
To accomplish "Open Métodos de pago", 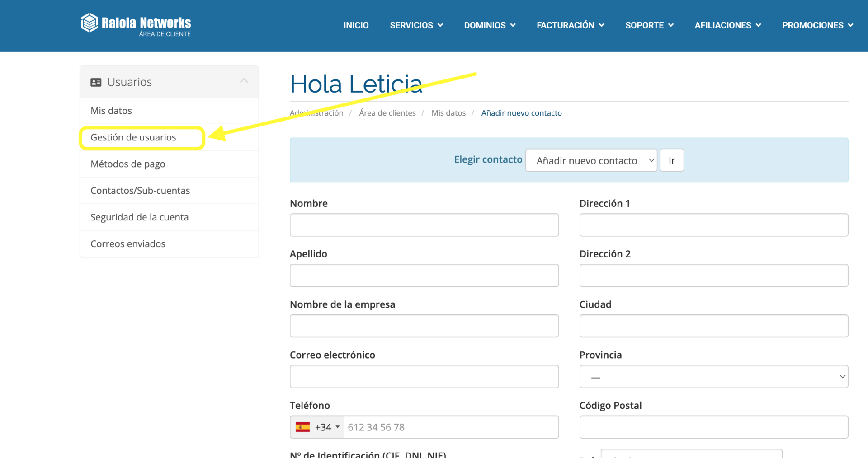I will pos(128,164).
